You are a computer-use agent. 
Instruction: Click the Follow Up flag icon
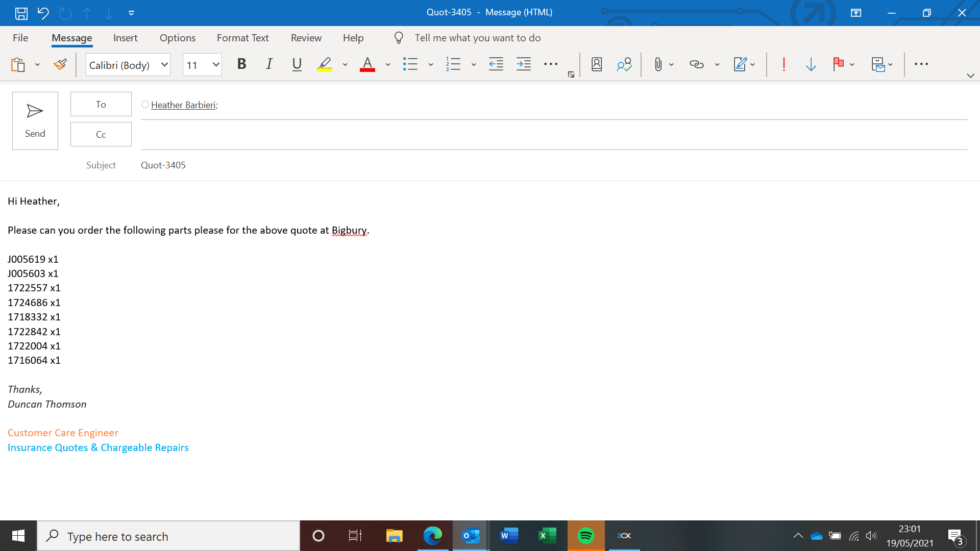coord(838,64)
